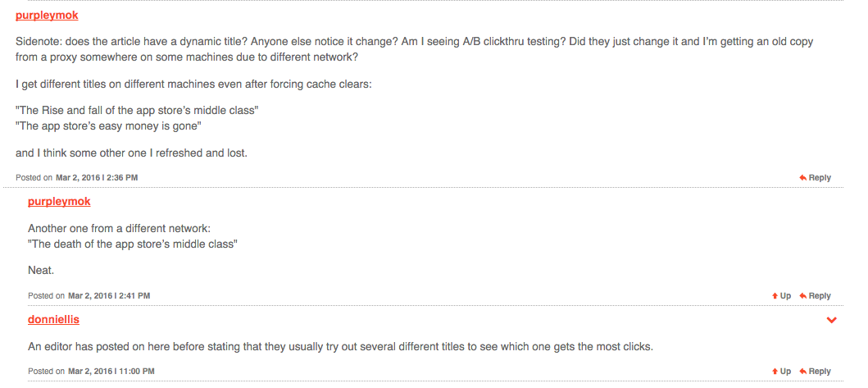The height and width of the screenshot is (388, 868).
Task: Click the quoted title "The Rise and fall of the app store's middle class"
Action: 137,110
